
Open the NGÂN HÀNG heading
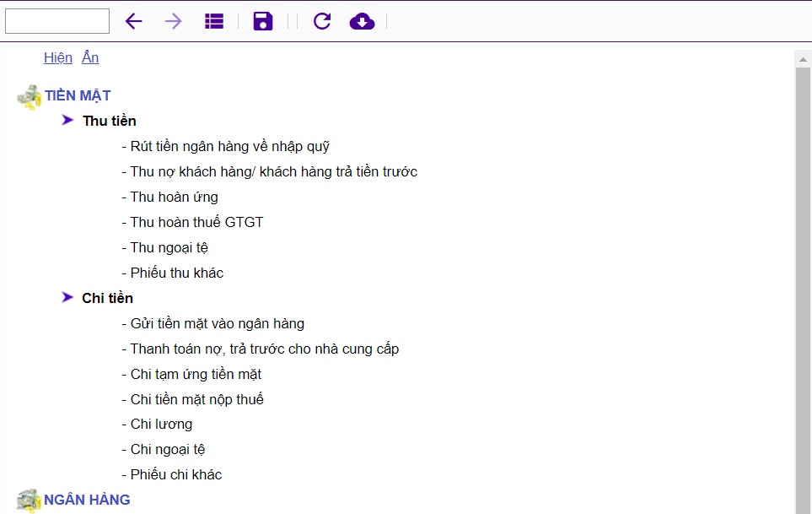point(87,500)
